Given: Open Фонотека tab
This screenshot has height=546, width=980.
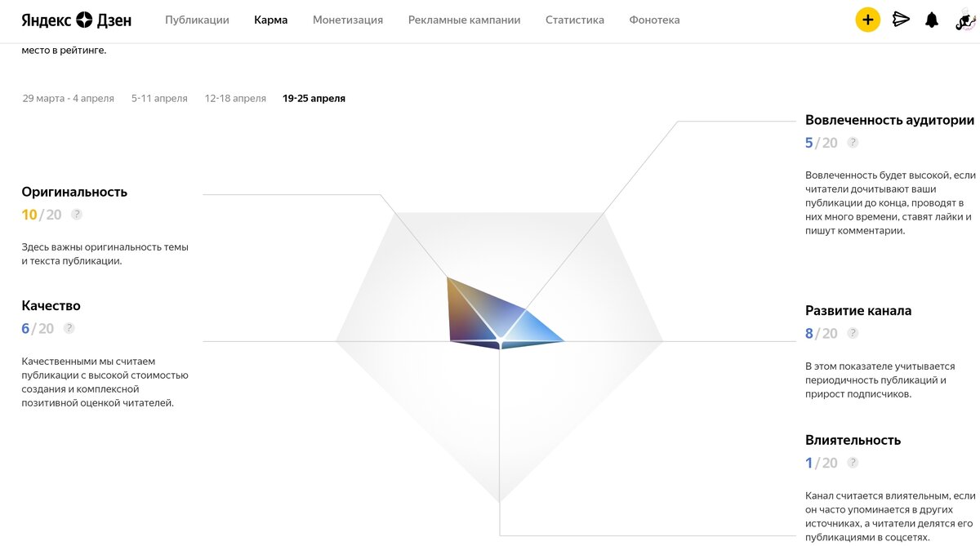Looking at the screenshot, I should tap(654, 20).
